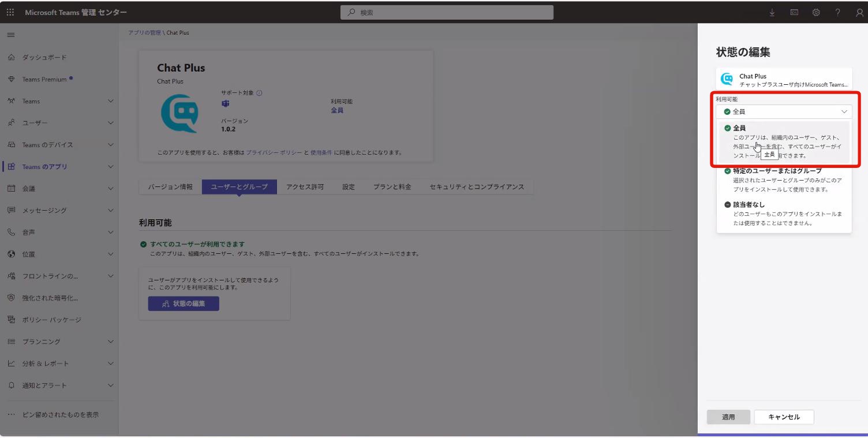Viewport: 868px width, 438px height.
Task: Click the Planning list icon
Action: pos(11,342)
